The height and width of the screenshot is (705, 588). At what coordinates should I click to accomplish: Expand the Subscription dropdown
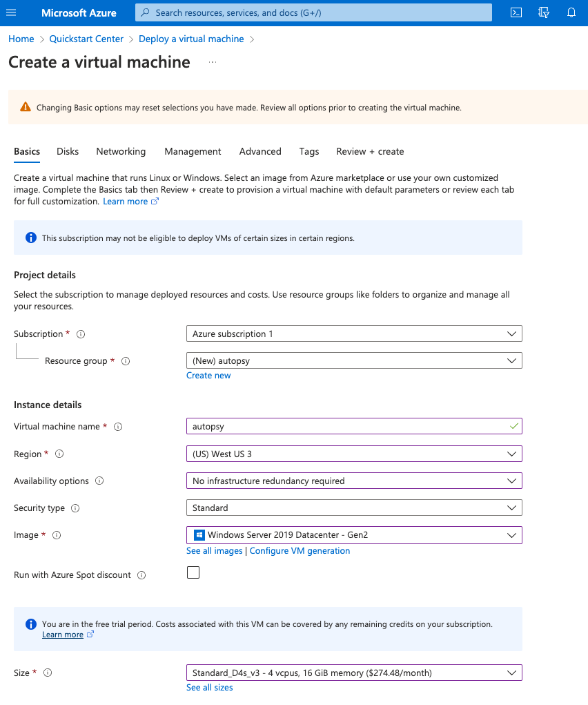(x=354, y=334)
